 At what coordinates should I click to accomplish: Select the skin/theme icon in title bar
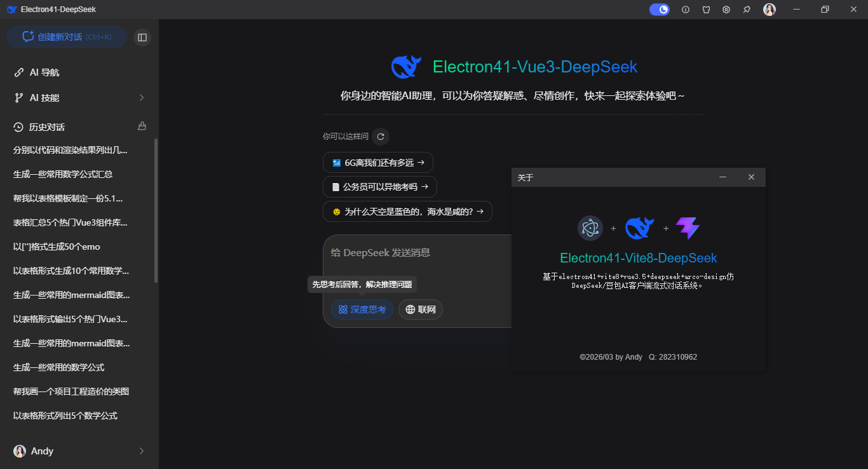pos(706,10)
